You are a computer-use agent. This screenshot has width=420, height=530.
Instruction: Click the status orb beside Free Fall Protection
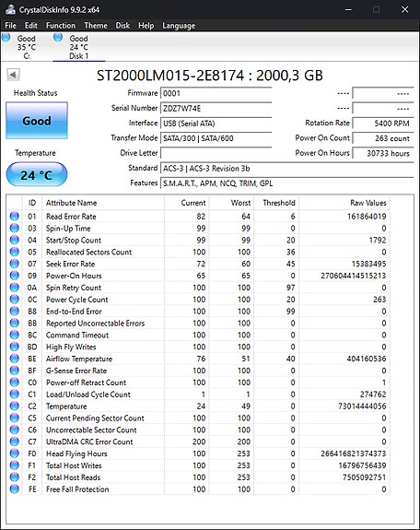[15, 489]
